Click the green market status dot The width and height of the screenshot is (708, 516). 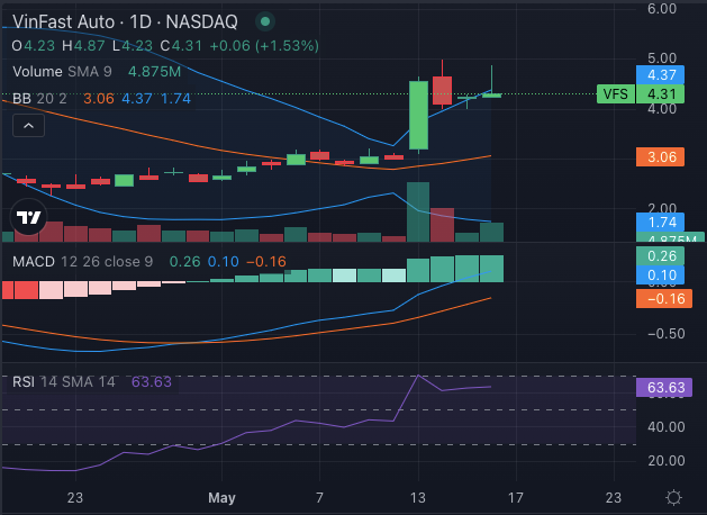point(264,20)
